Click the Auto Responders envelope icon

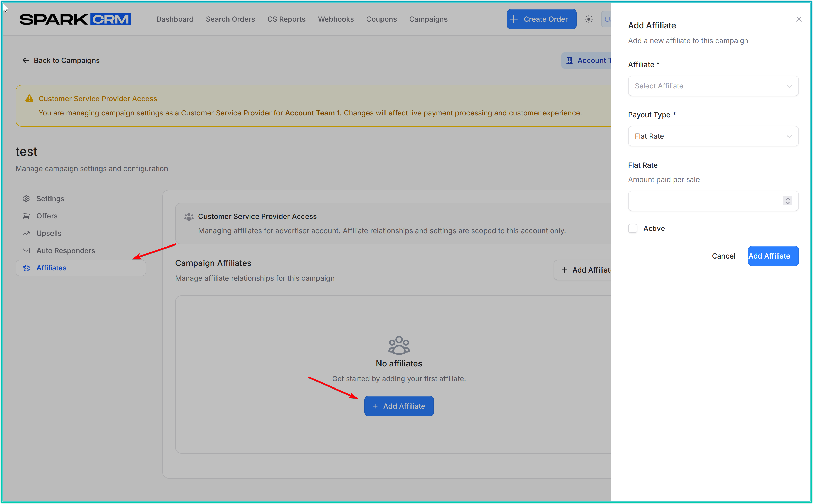[x=26, y=251]
